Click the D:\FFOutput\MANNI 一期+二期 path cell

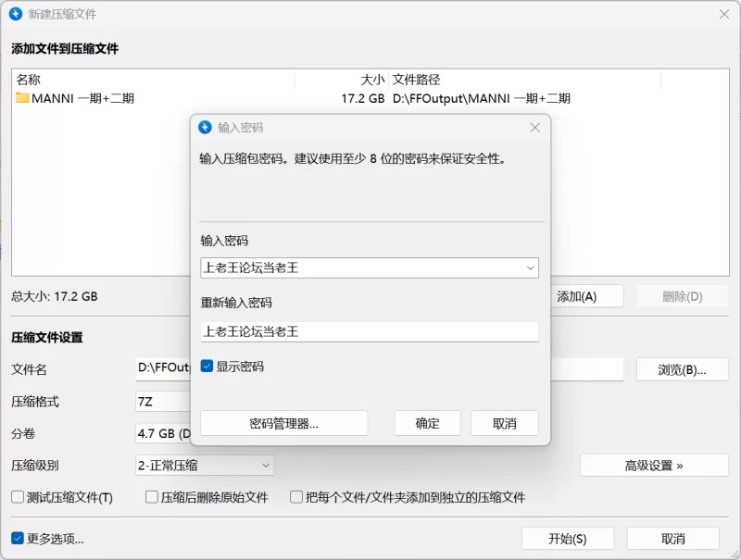481,98
